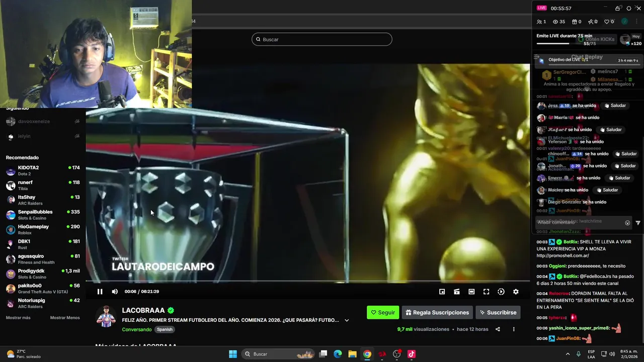Image resolution: width=644 pixels, height=362 pixels.
Task: Open the promoshell.com.ar link in chat
Action: 562,256
